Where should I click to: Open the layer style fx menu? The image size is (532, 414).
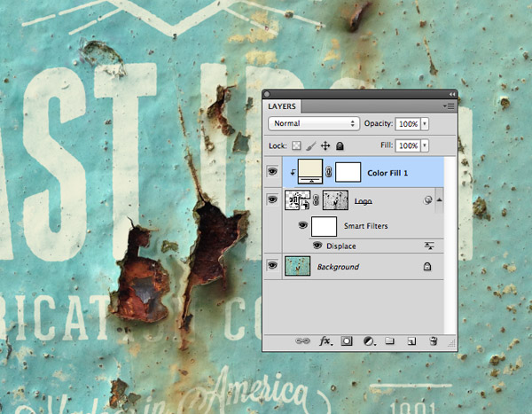[325, 341]
